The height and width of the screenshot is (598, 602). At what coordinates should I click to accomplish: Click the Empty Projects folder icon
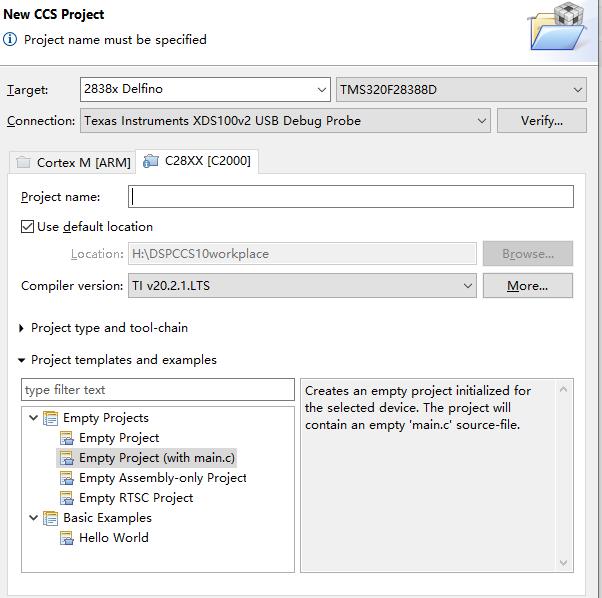coord(51,418)
